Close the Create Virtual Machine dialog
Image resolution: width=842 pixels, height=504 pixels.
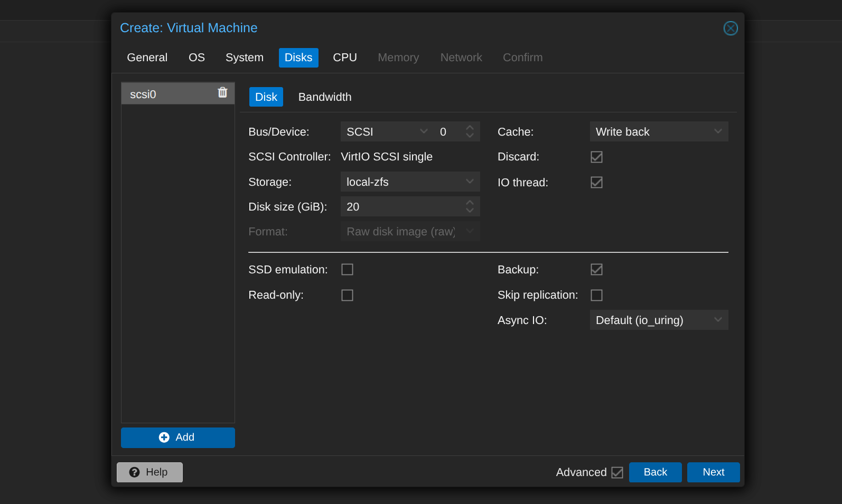(x=731, y=28)
